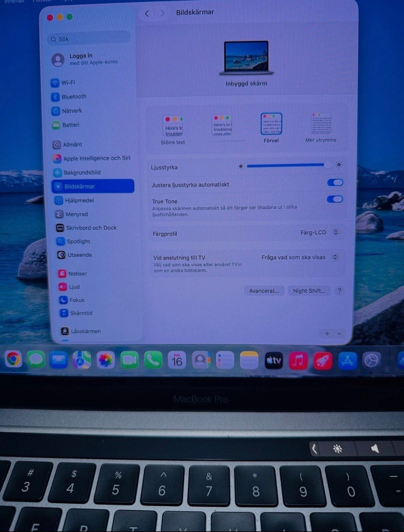
Task: Click the Avancerat... button
Action: coord(264,291)
